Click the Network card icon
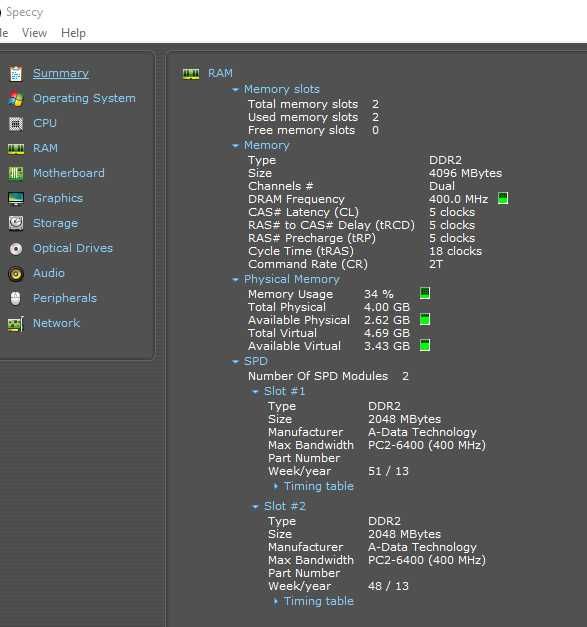The width and height of the screenshot is (587, 627). click(16, 324)
